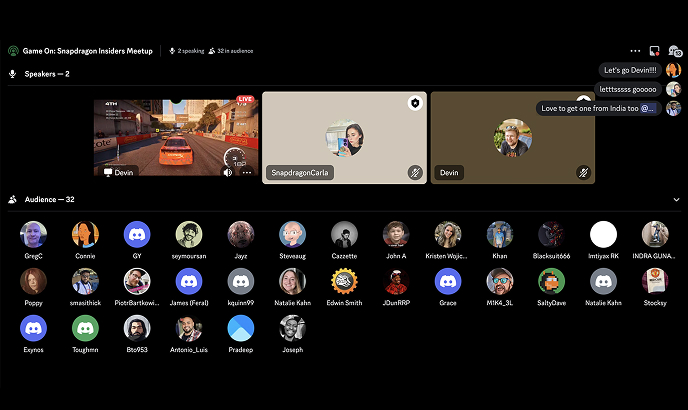The image size is (688, 410).
Task: Open JDunRRP's audience avatar
Action: 396,281
